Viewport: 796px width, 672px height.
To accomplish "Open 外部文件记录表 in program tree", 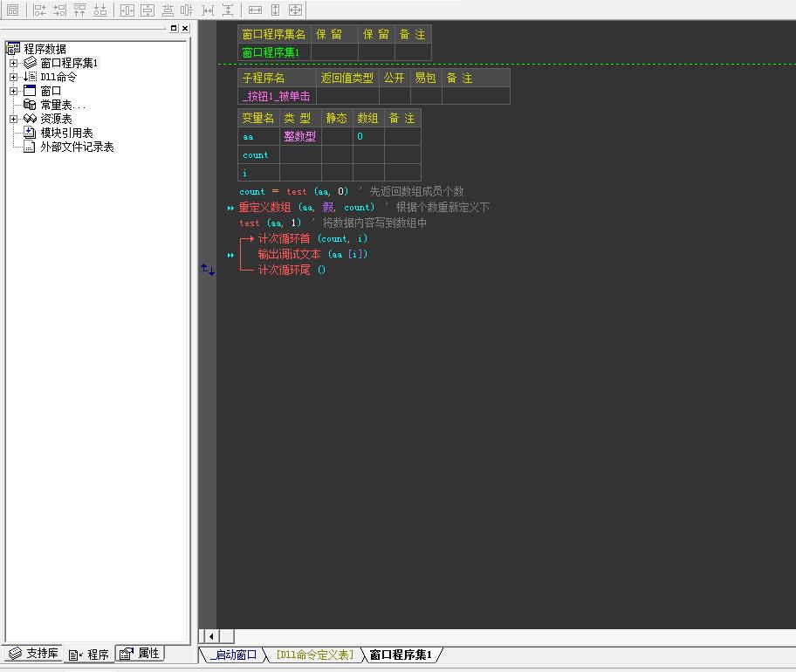I will pyautogui.click(x=77, y=147).
